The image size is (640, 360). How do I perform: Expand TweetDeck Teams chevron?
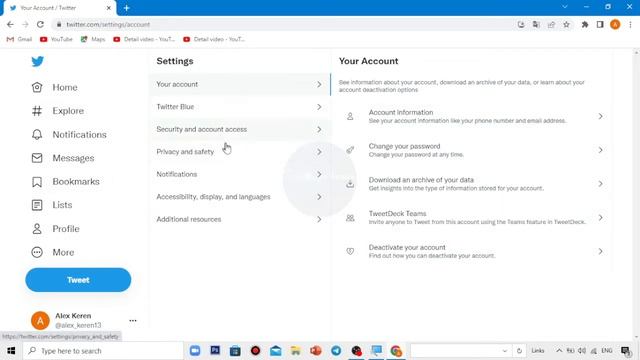(600, 218)
